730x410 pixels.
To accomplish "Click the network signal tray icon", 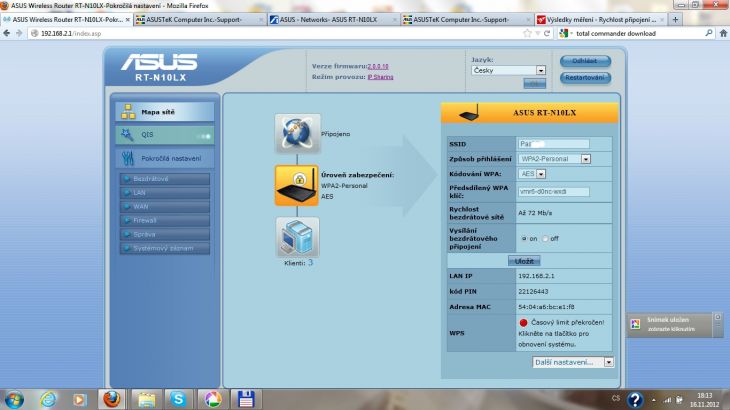I will click(668, 400).
